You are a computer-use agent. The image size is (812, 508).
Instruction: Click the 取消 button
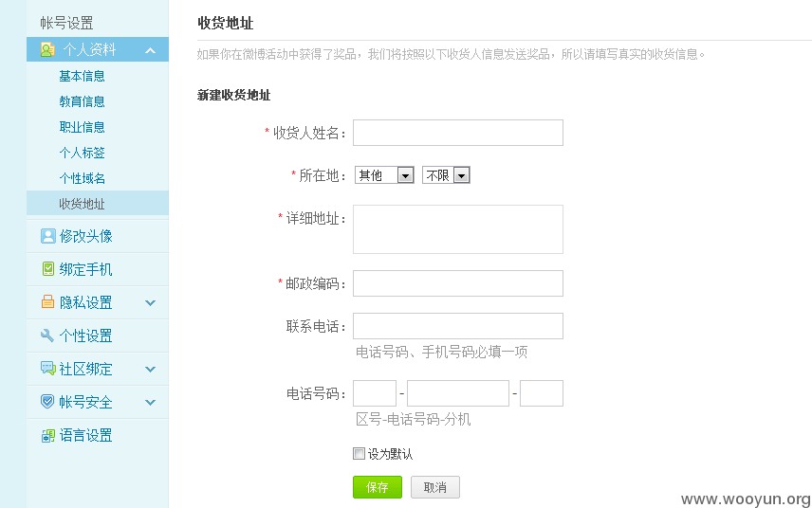[435, 487]
